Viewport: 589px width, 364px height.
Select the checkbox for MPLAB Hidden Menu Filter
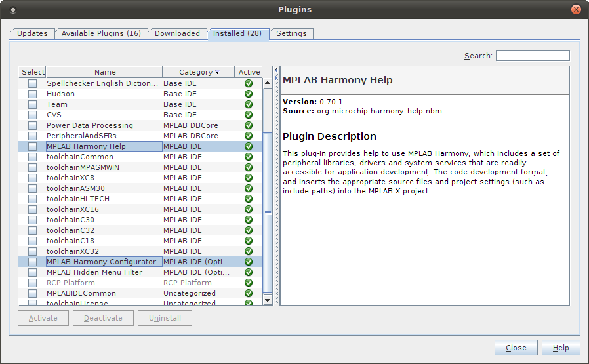click(x=32, y=272)
